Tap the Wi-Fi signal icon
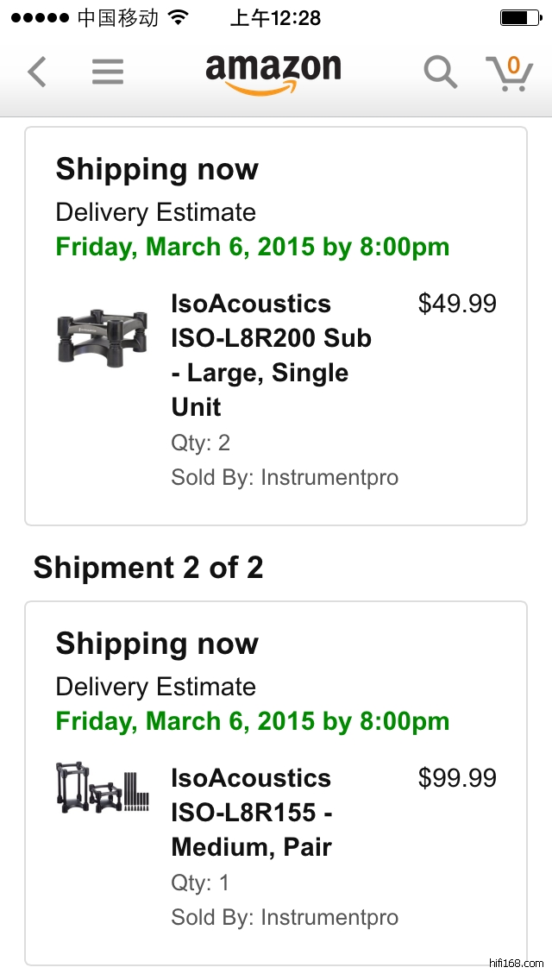The image size is (552, 980). [x=179, y=18]
